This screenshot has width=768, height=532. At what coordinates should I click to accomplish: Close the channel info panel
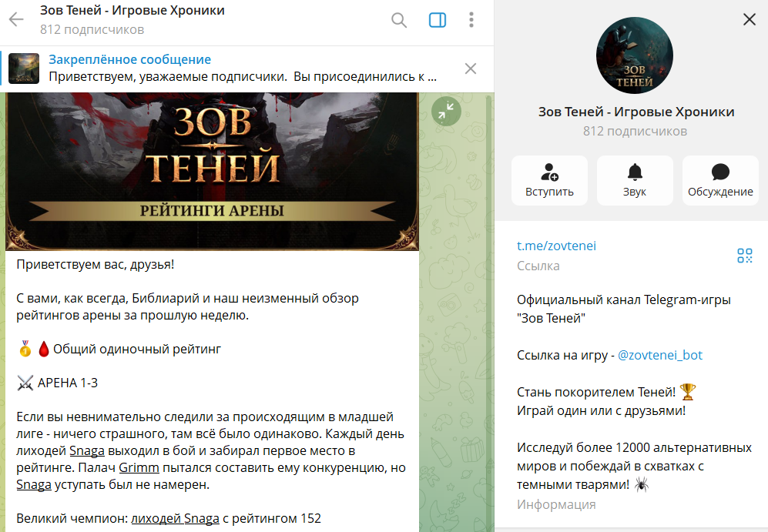click(x=749, y=19)
